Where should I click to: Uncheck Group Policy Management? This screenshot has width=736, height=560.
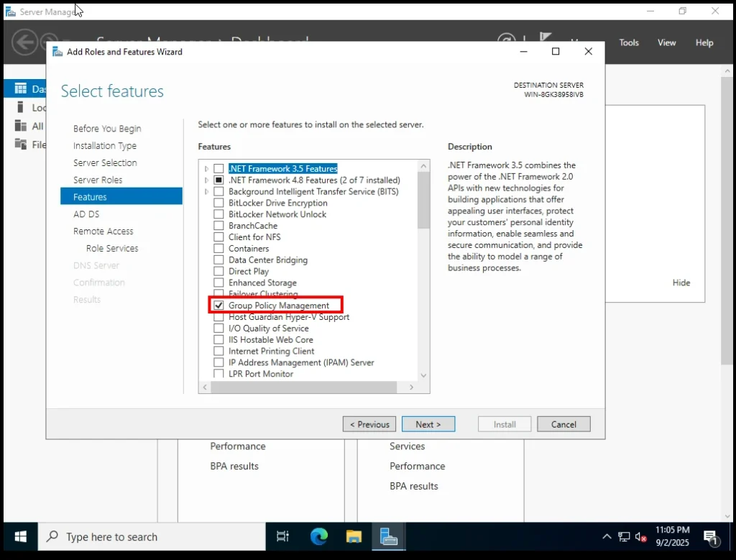pos(218,305)
